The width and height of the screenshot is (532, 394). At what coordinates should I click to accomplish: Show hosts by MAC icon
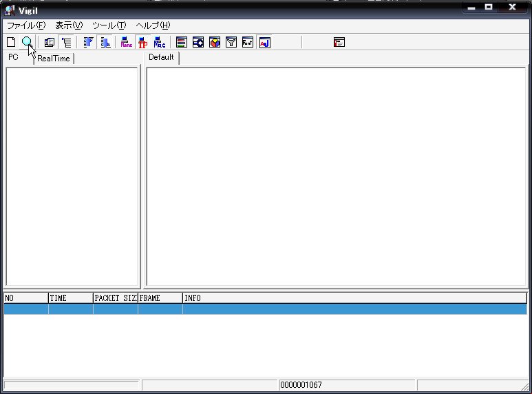[x=160, y=43]
